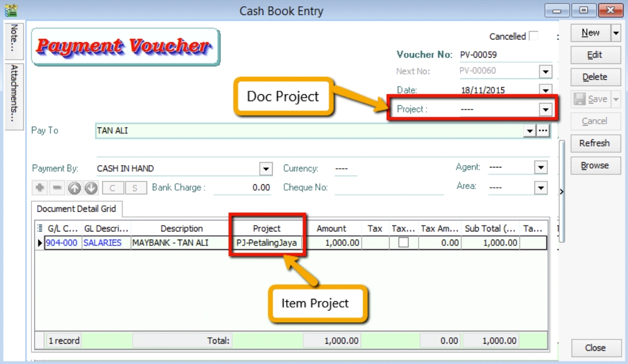Click the Edit button
Screen dimensions: 628x364
click(594, 55)
